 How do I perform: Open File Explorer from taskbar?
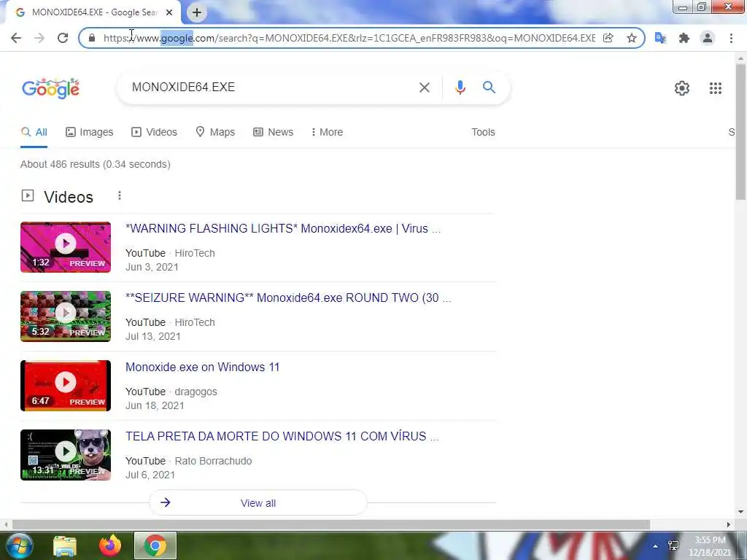tap(65, 546)
